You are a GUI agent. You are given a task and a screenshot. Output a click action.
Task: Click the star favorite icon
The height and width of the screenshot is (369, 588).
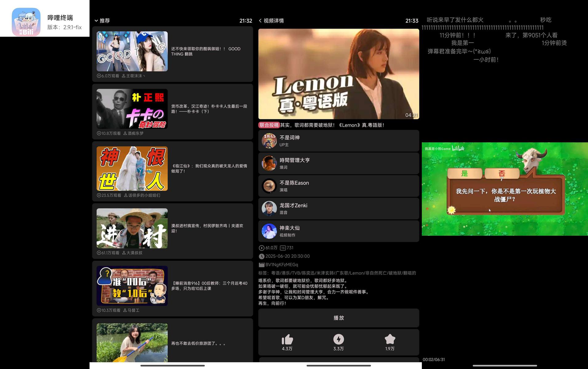(390, 339)
